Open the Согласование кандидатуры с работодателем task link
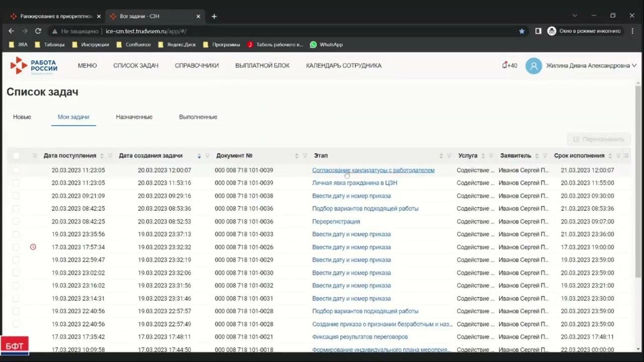Viewport: 644px width, 362px height. click(x=373, y=170)
